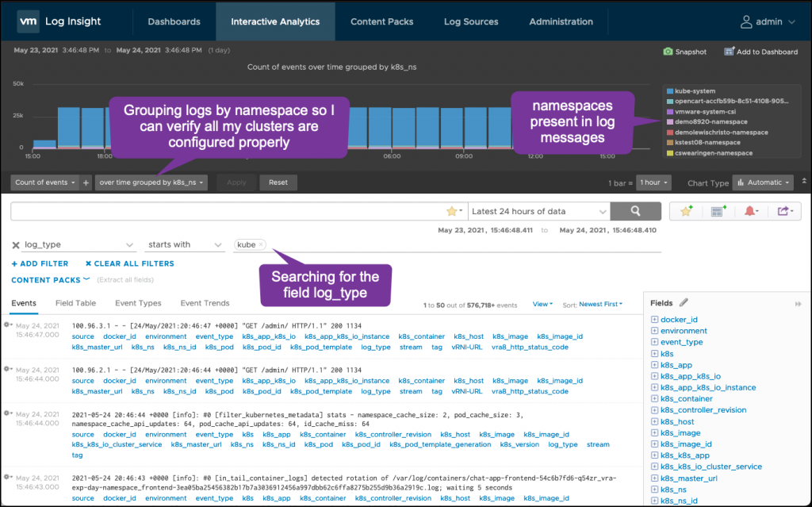Expand the k8s_host field entry
This screenshot has width=812, height=507.
654,422
